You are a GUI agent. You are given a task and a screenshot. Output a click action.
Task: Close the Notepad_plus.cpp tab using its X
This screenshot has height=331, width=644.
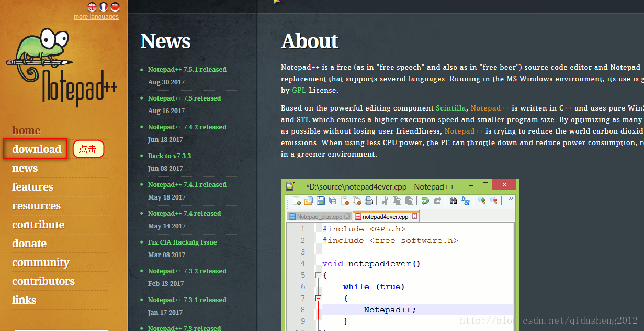tap(347, 216)
